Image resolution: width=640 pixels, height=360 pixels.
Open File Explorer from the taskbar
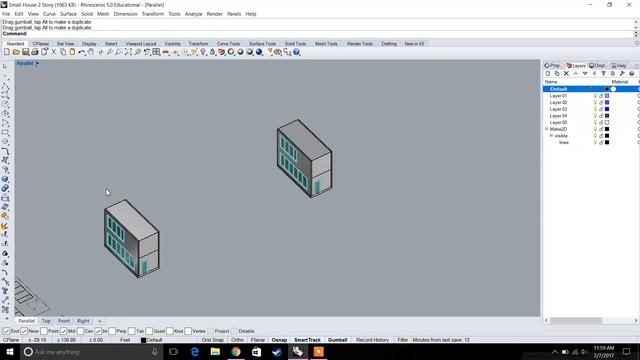(215, 352)
